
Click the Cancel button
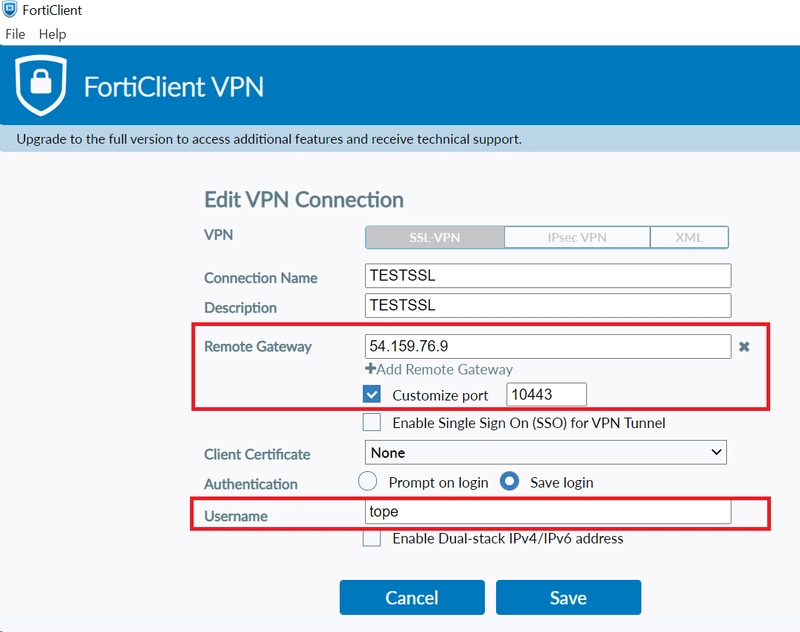click(412, 597)
